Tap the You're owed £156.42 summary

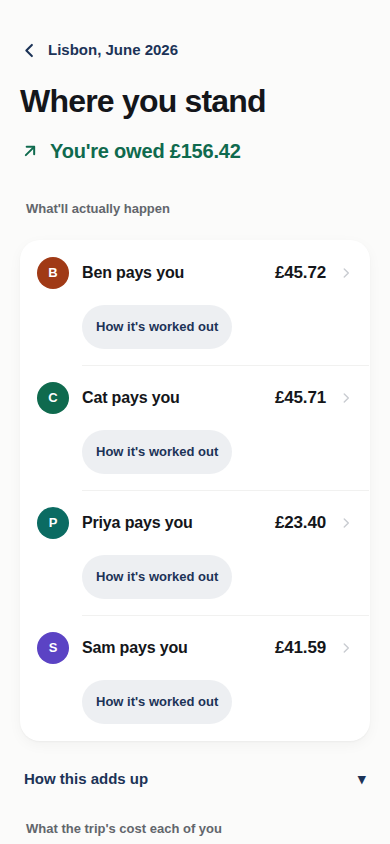pyautogui.click(x=132, y=152)
